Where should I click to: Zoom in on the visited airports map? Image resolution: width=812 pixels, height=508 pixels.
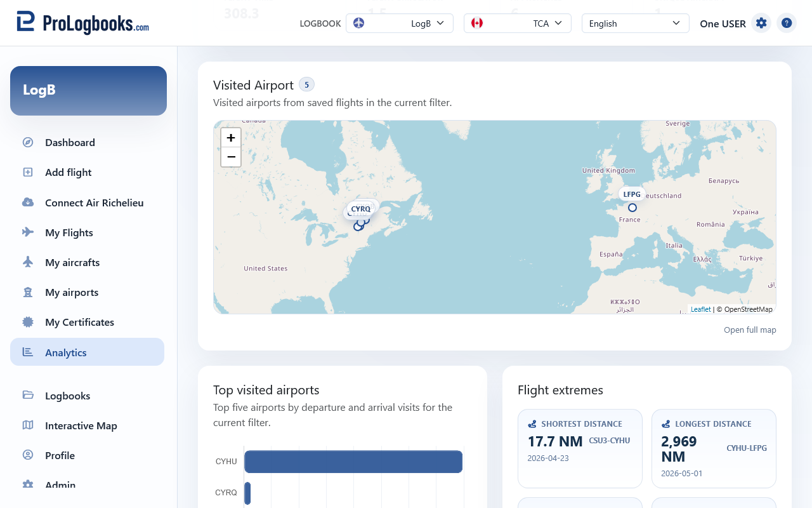click(x=231, y=137)
